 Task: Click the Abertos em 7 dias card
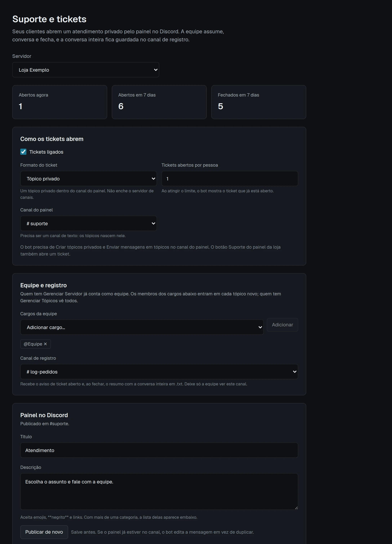(159, 102)
